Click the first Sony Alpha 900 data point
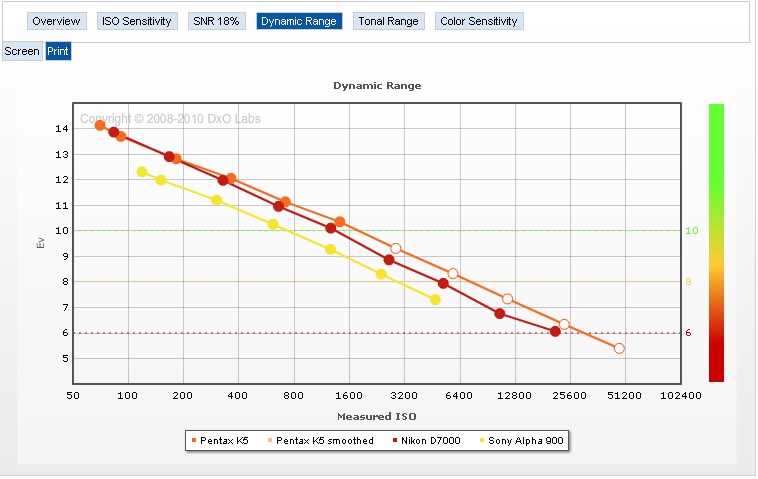Screen dimensions: 758x479 [x=142, y=172]
